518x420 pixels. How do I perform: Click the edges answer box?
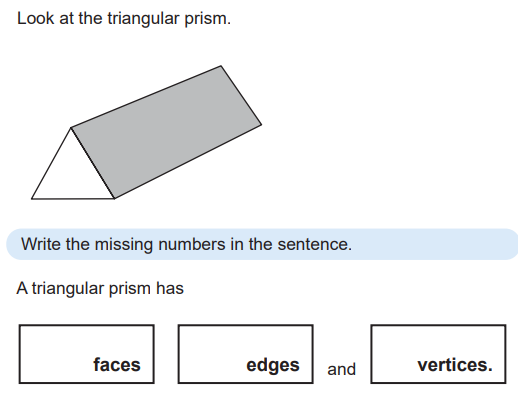coord(245,354)
